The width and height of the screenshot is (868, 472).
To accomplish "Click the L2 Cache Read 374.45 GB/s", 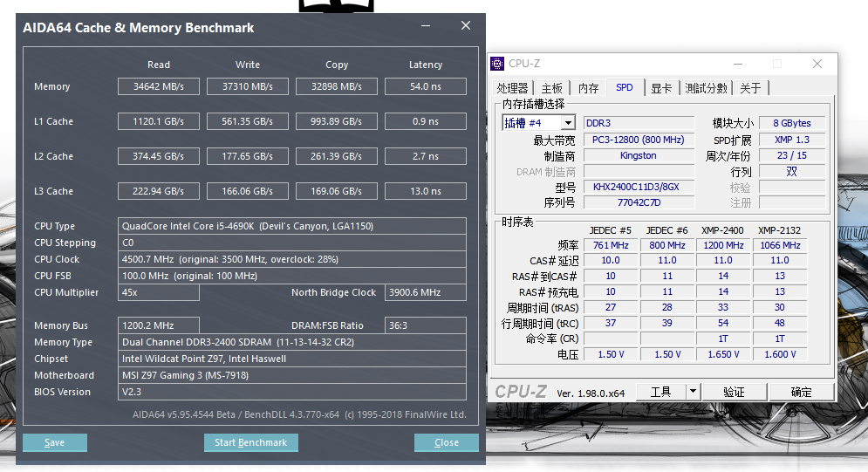I will [x=158, y=156].
